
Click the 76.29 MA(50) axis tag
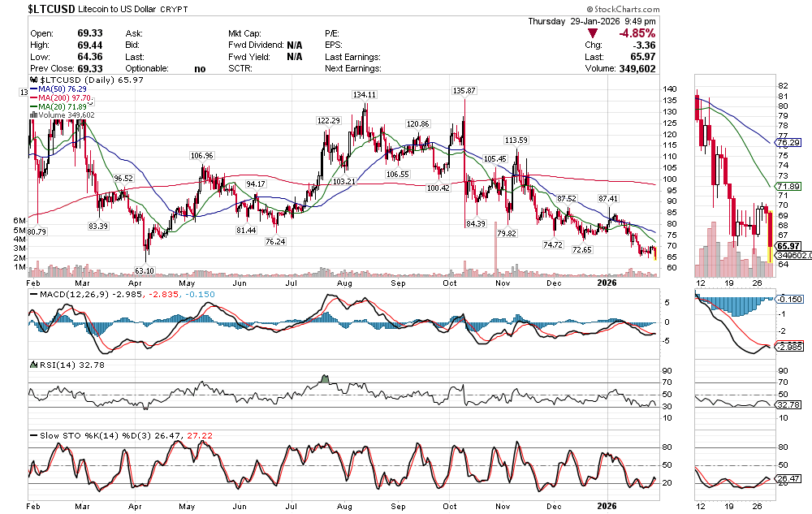788,142
